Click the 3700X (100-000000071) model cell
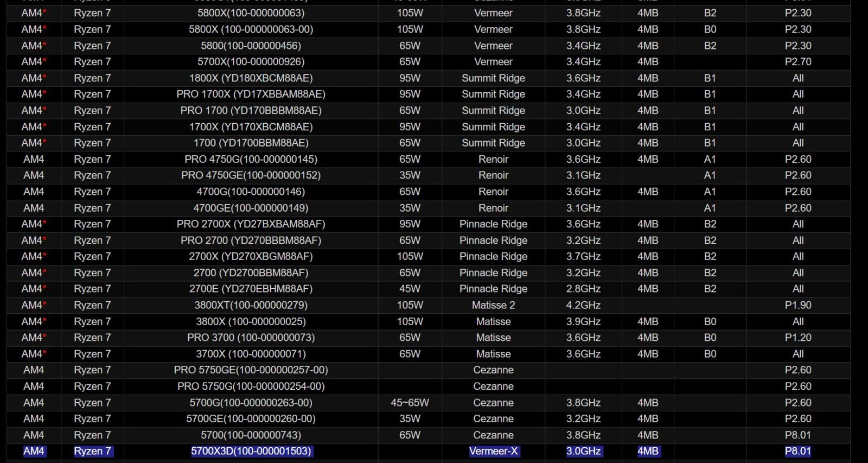 251,353
